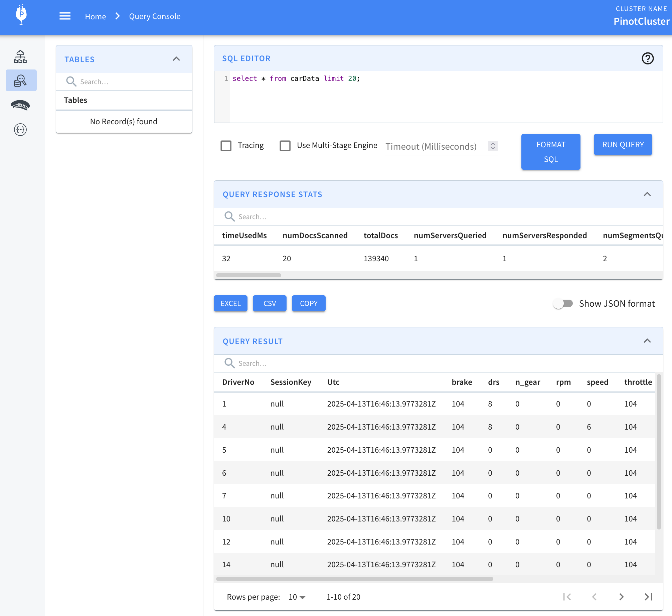Viewport: 672px width, 616px height.
Task: Open Cluster Manager from sidebar
Action: (20, 56)
